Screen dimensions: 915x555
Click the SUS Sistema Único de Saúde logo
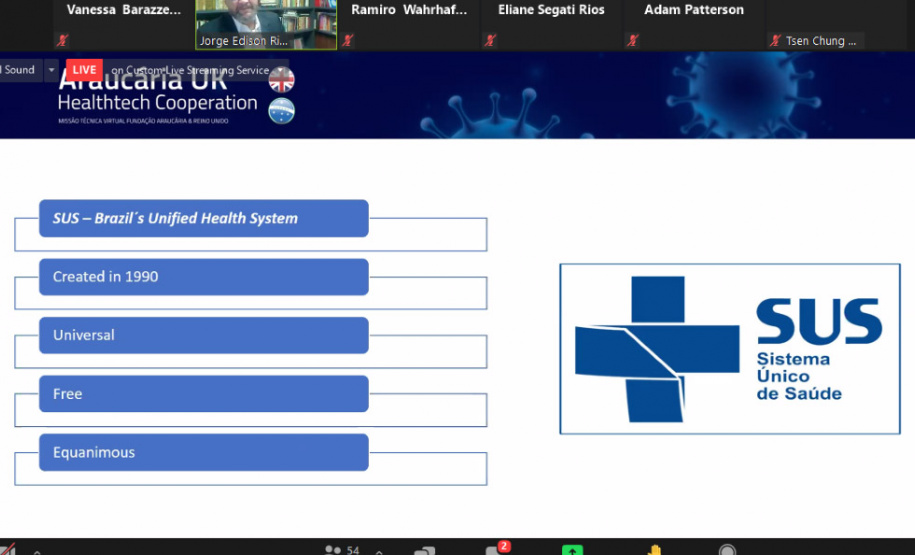[x=730, y=349]
